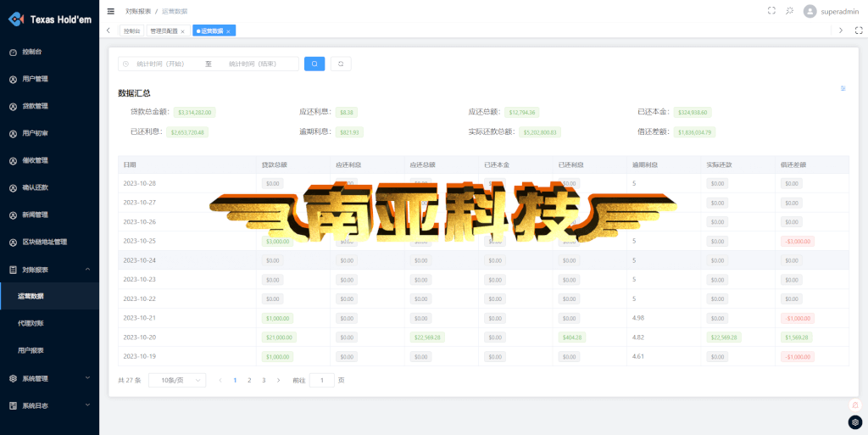Go to page 2 of results

point(250,380)
